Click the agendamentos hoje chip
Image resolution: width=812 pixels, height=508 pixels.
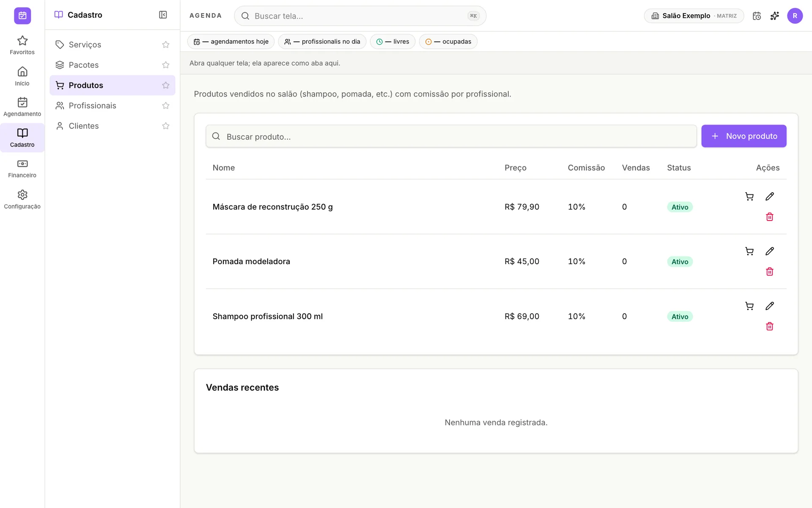(231, 41)
